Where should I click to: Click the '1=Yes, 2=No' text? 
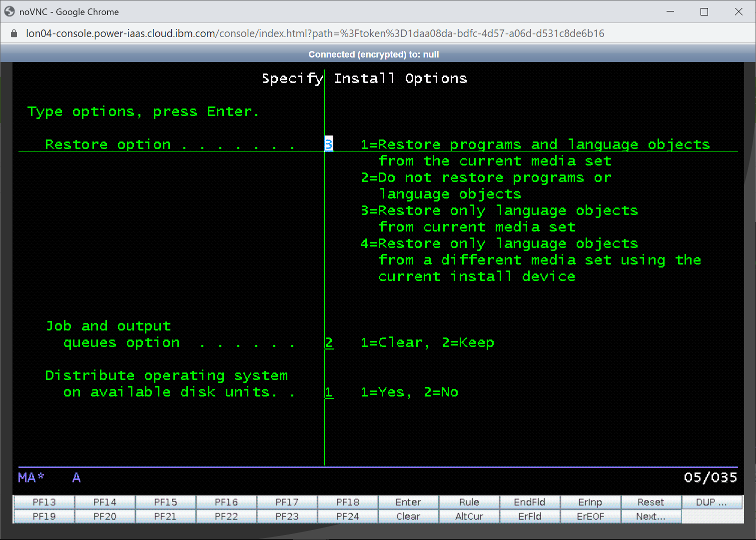409,392
